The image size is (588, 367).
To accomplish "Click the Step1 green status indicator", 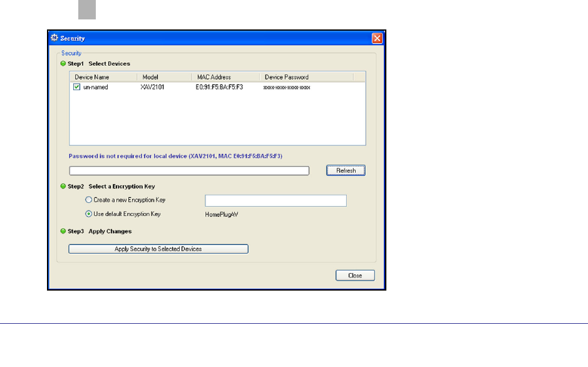I will coord(63,63).
